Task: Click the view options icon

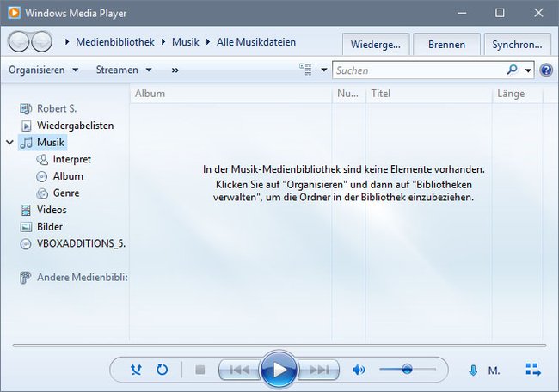Action: pos(305,70)
